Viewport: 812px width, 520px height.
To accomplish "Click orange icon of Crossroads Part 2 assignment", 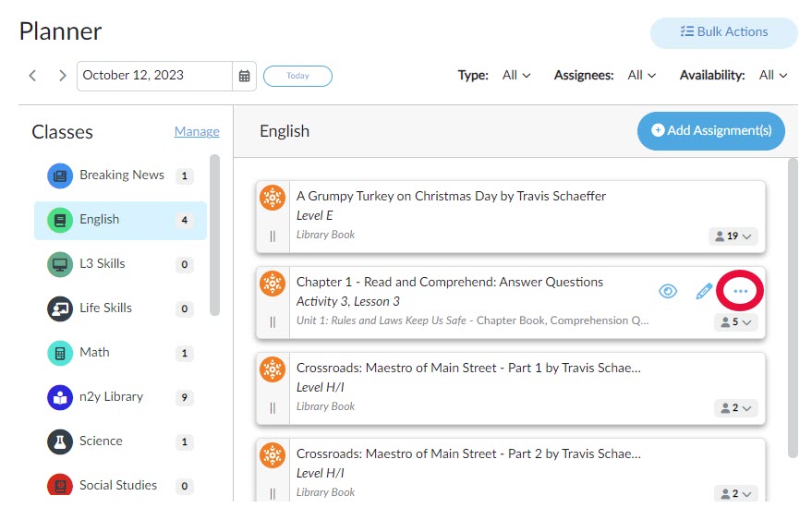I will 273,455.
